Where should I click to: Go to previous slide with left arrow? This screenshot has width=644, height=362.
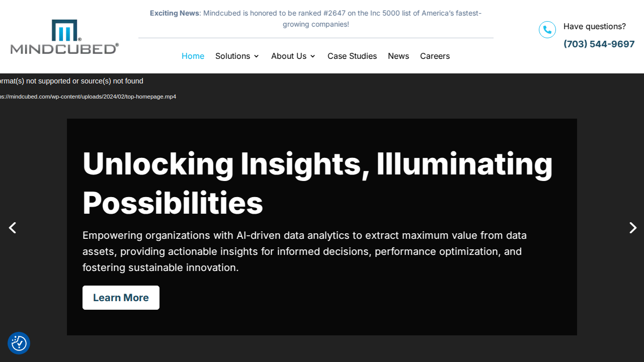click(x=13, y=228)
